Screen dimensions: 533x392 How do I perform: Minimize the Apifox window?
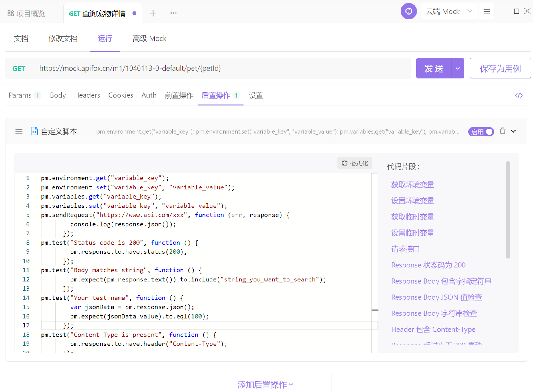506,11
